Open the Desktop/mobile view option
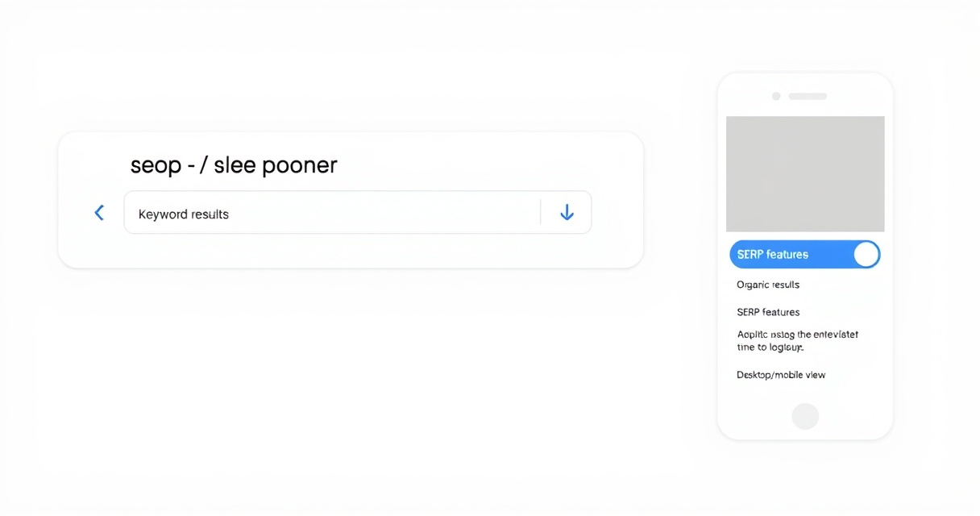Image resolution: width=980 pixels, height=516 pixels. tap(781, 375)
